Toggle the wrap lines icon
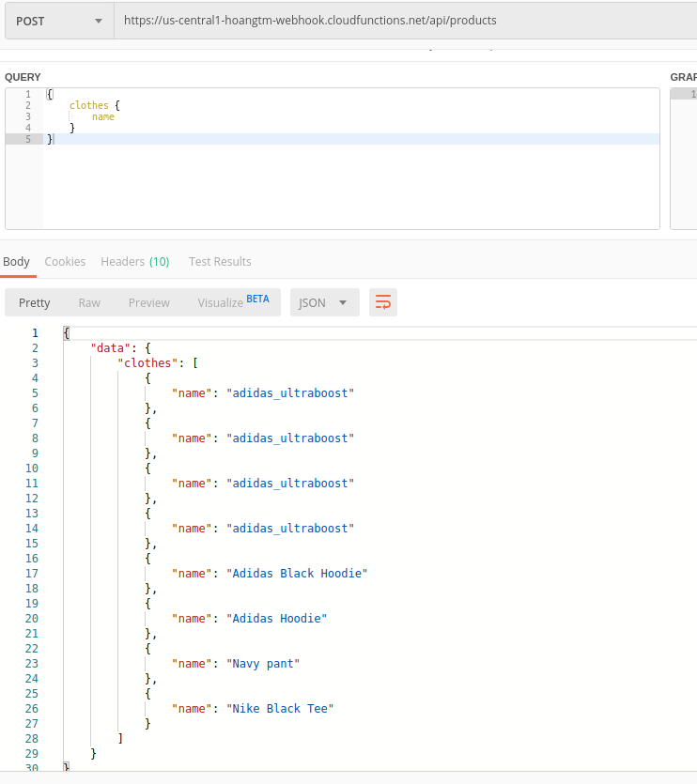697x784 pixels. pos(382,302)
